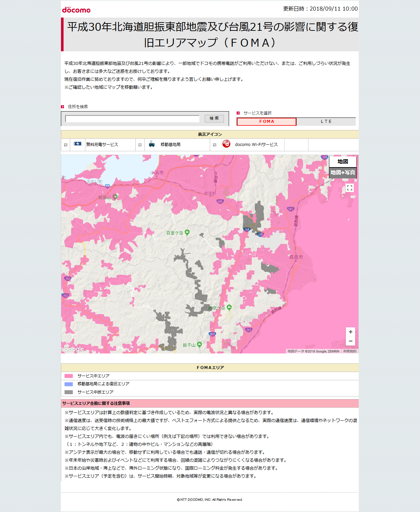This screenshot has height=512, width=420.
Task: Click the free charging service battery icon
Action: click(x=77, y=144)
